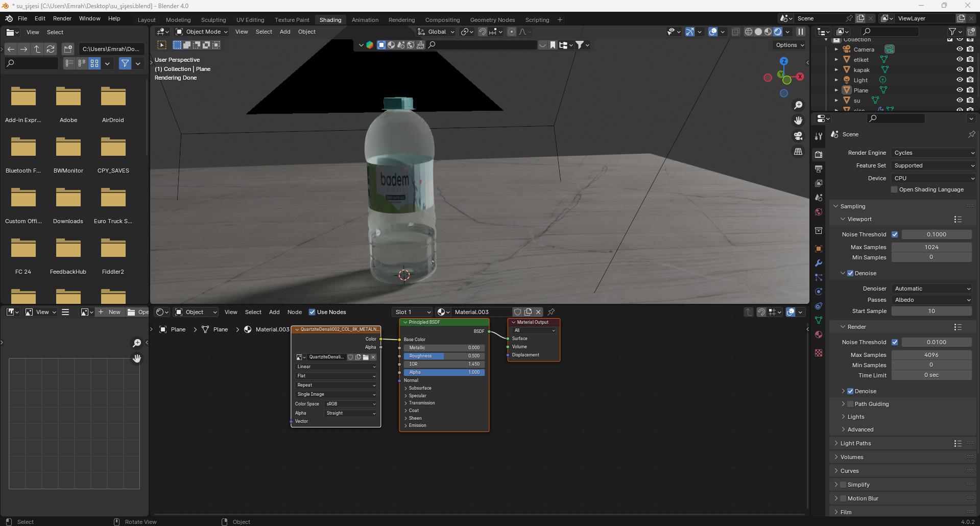Toggle Viewport Noise Threshold checkbox
Image resolution: width=980 pixels, height=526 pixels.
tap(895, 234)
